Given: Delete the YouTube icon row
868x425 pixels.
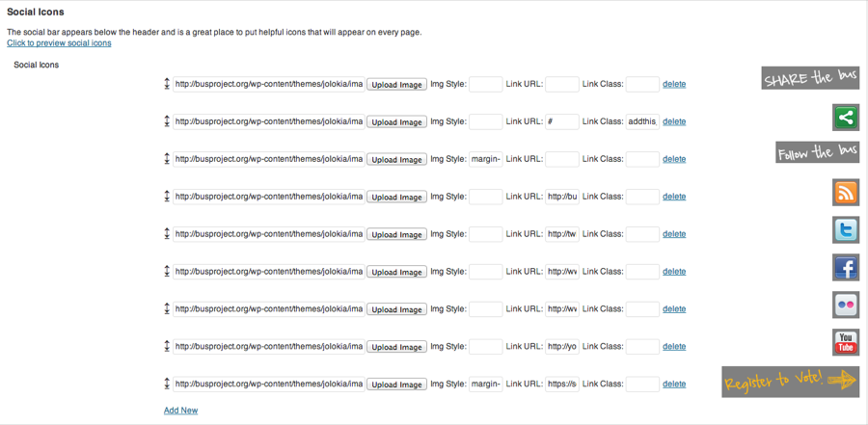Looking at the screenshot, I should point(674,346).
